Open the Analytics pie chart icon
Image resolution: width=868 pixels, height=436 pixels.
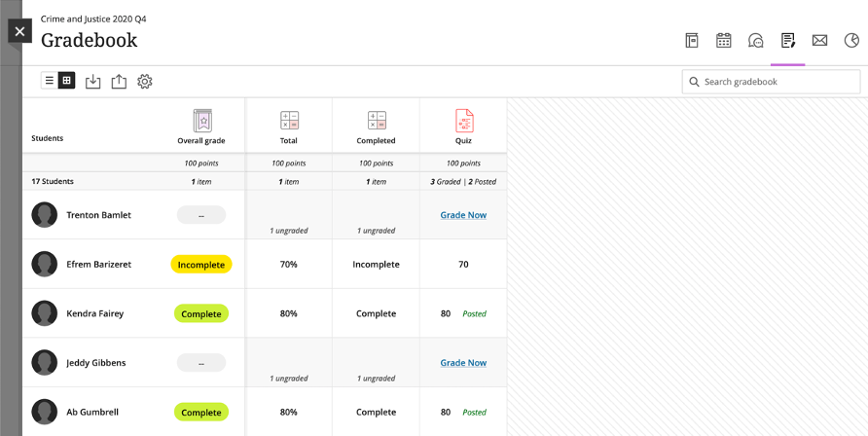click(x=851, y=41)
